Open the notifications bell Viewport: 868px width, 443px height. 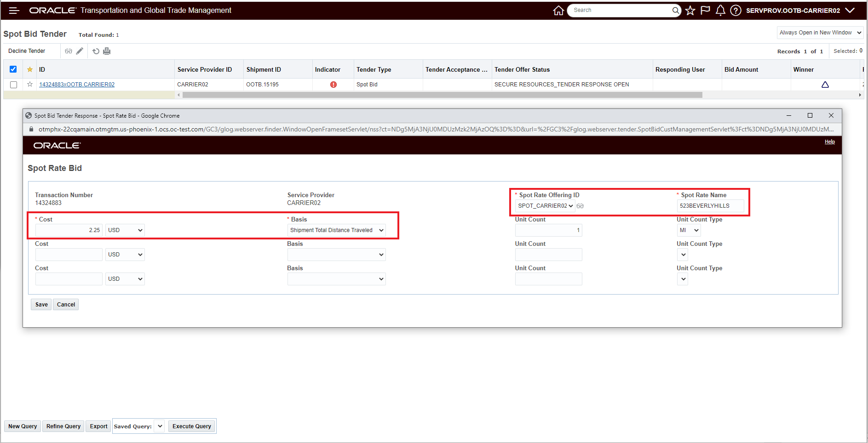(x=720, y=11)
